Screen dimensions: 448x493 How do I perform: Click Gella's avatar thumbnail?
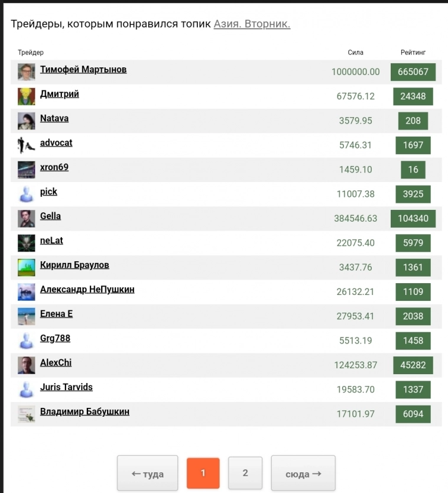click(x=27, y=219)
